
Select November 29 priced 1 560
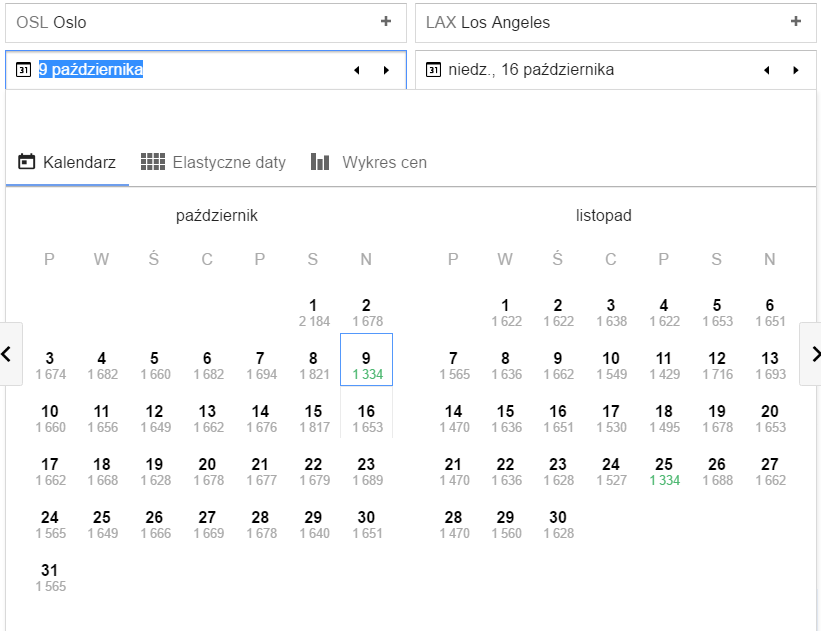click(x=506, y=524)
